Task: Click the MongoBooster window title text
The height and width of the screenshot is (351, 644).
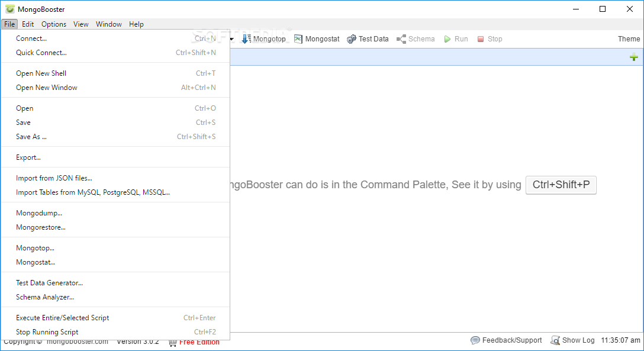Action: tap(41, 9)
